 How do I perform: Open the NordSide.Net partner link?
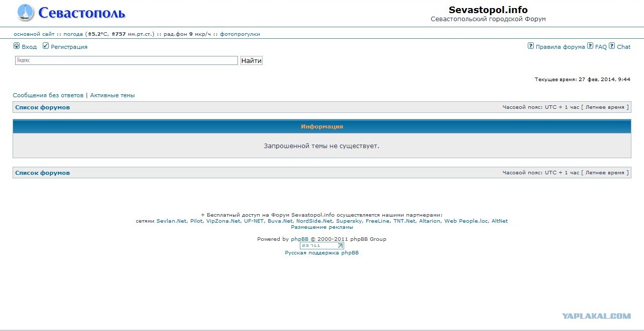click(x=314, y=221)
